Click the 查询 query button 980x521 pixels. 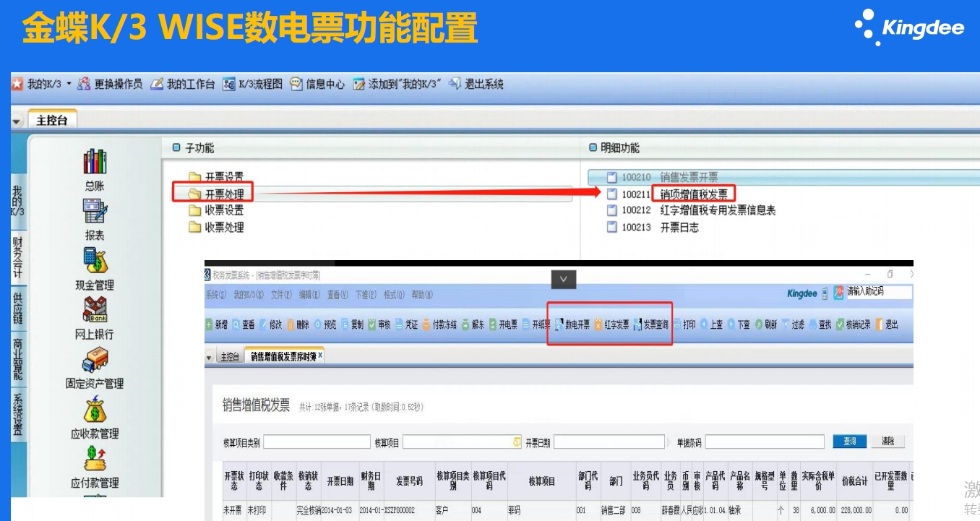(x=850, y=442)
